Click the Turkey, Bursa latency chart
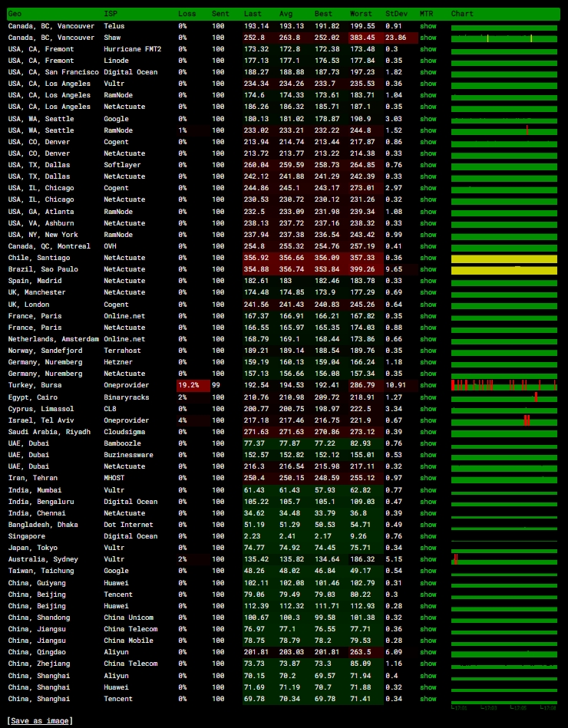568x728 pixels. tap(504, 385)
